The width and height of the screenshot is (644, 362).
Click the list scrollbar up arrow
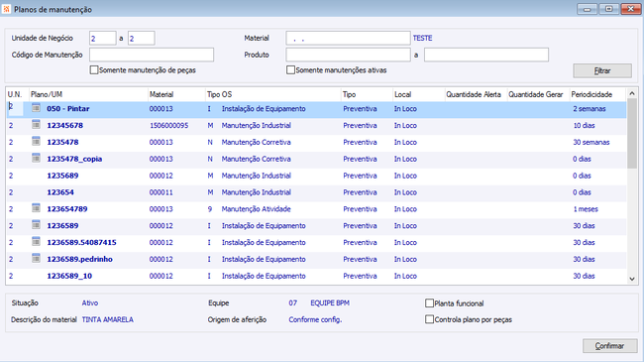(x=632, y=94)
